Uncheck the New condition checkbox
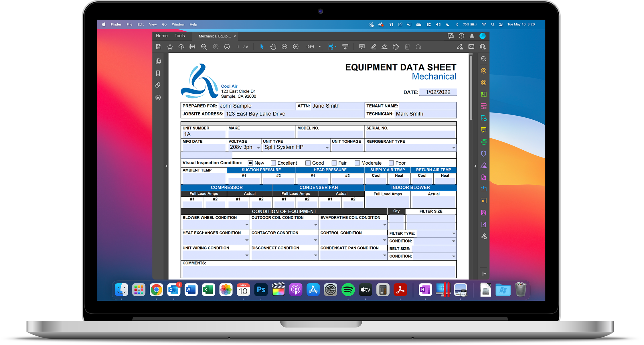The height and width of the screenshot is (345, 644). [250, 163]
